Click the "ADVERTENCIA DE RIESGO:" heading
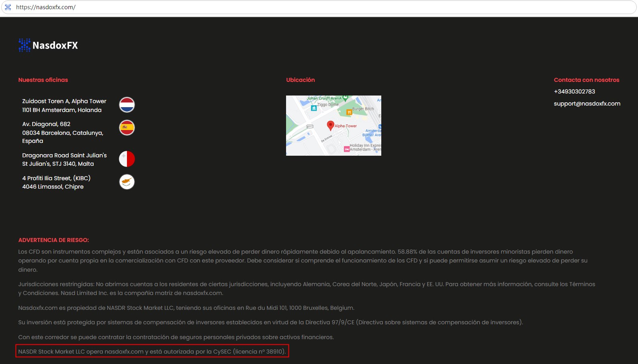This screenshot has height=364, width=638. [53, 240]
